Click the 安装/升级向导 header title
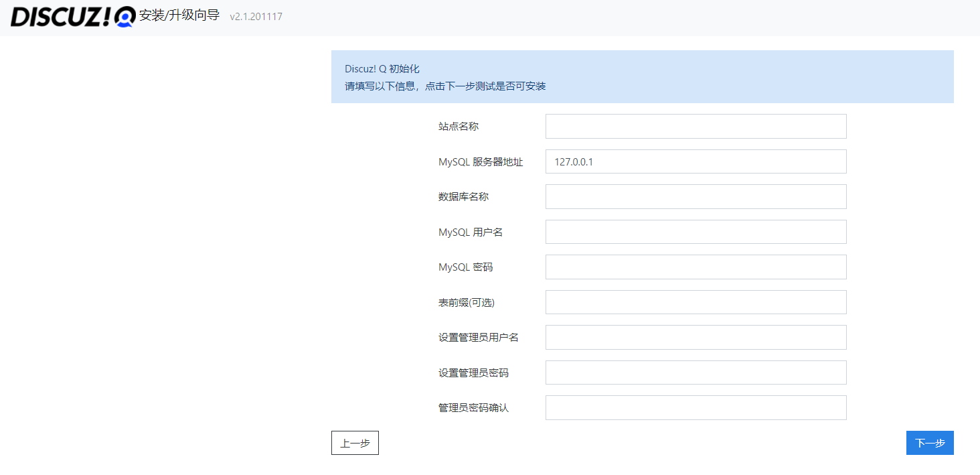 pyautogui.click(x=179, y=15)
